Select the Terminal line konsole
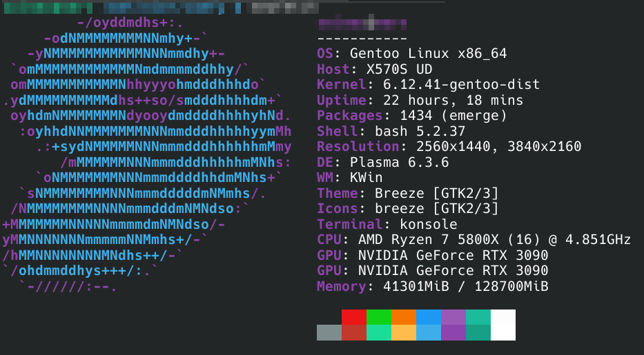 pyautogui.click(x=387, y=224)
